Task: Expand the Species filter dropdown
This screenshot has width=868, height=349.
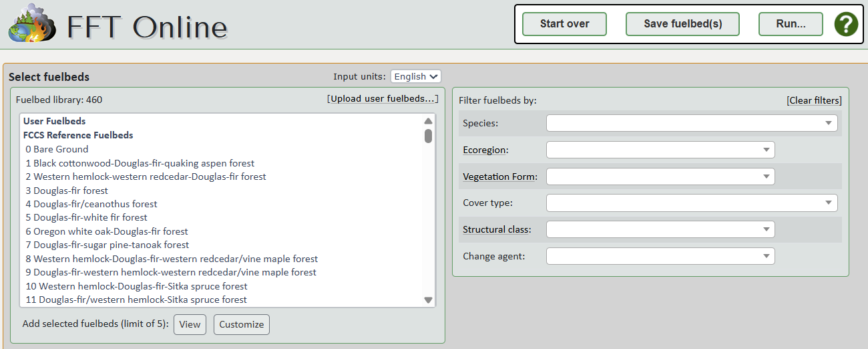Action: [x=692, y=123]
